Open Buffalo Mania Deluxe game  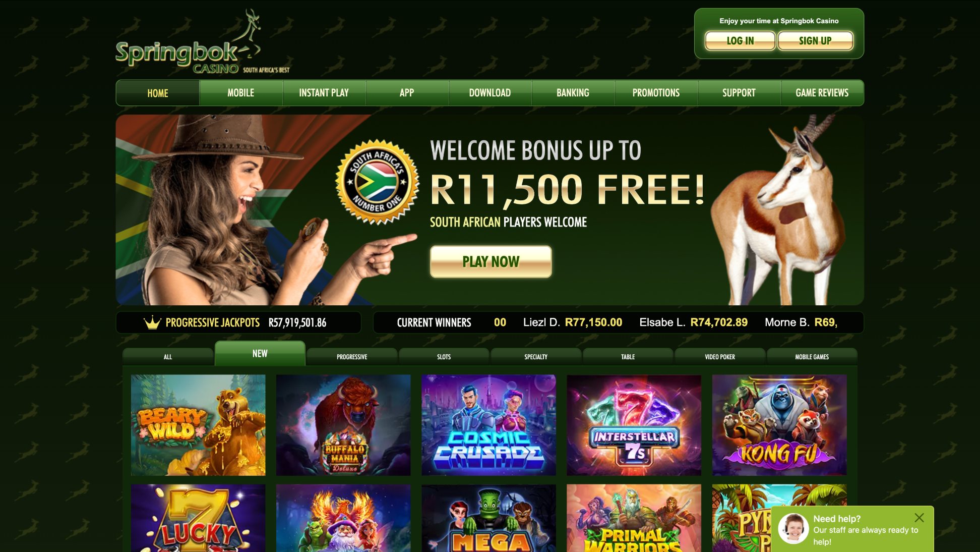pyautogui.click(x=343, y=425)
